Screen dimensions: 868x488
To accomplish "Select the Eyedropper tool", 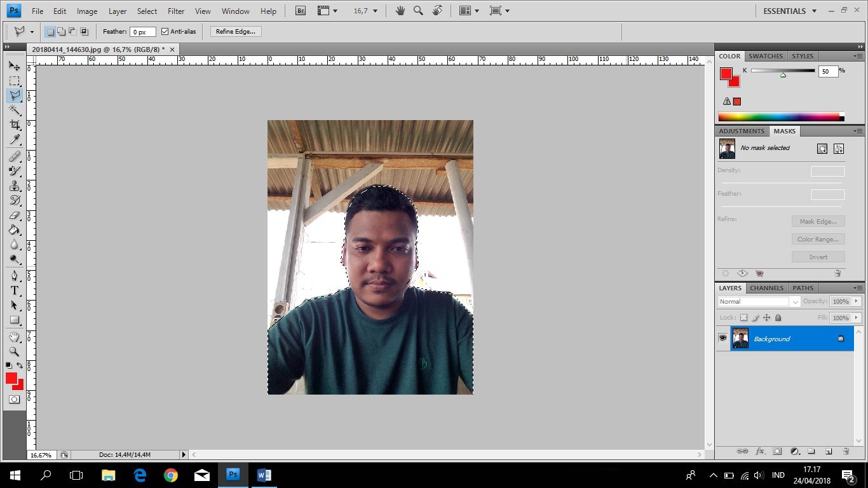I will tap(14, 140).
